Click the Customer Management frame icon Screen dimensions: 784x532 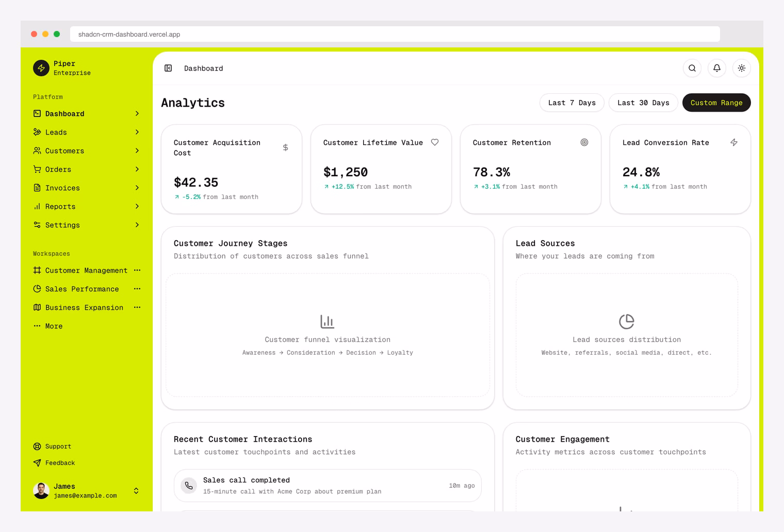[x=37, y=270]
